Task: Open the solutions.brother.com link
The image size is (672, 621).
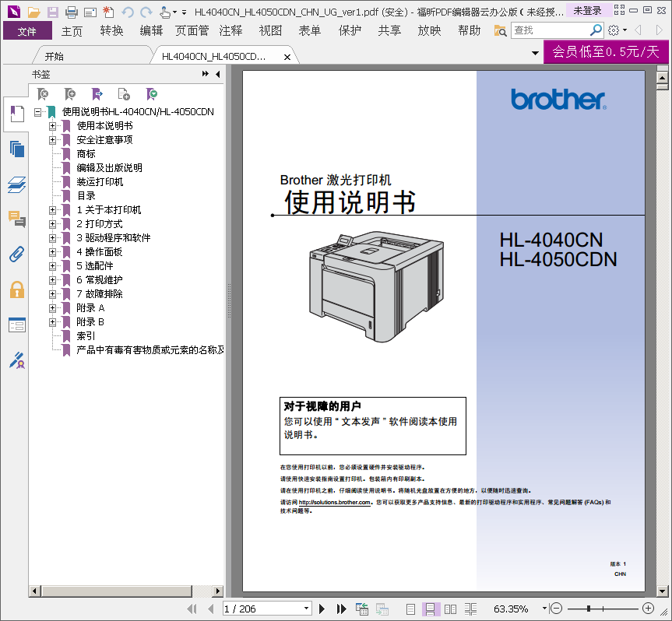Action: (x=334, y=502)
